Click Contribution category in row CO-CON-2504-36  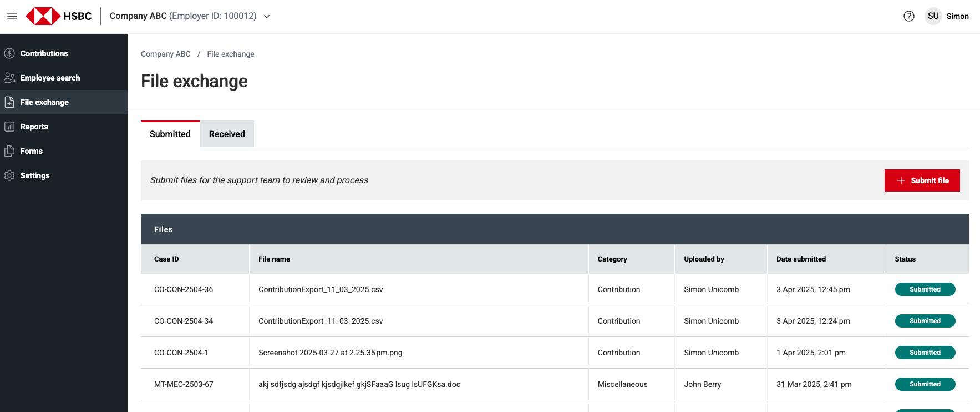tap(619, 289)
